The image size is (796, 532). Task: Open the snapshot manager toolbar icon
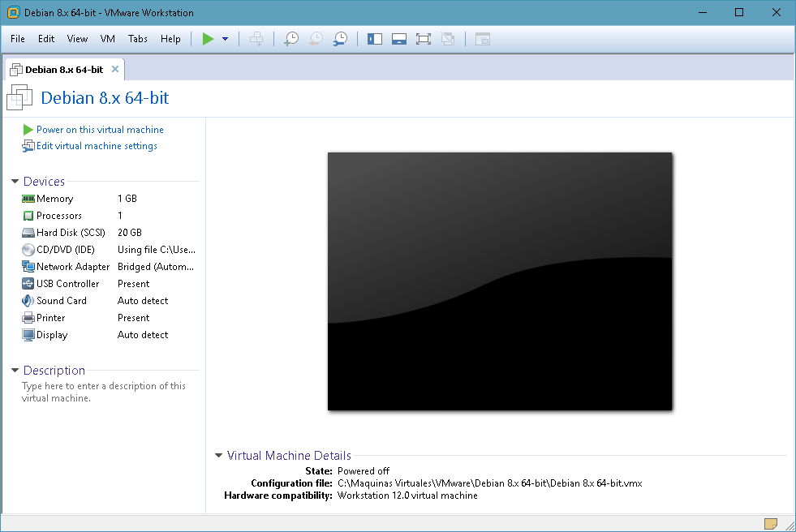tap(341, 39)
